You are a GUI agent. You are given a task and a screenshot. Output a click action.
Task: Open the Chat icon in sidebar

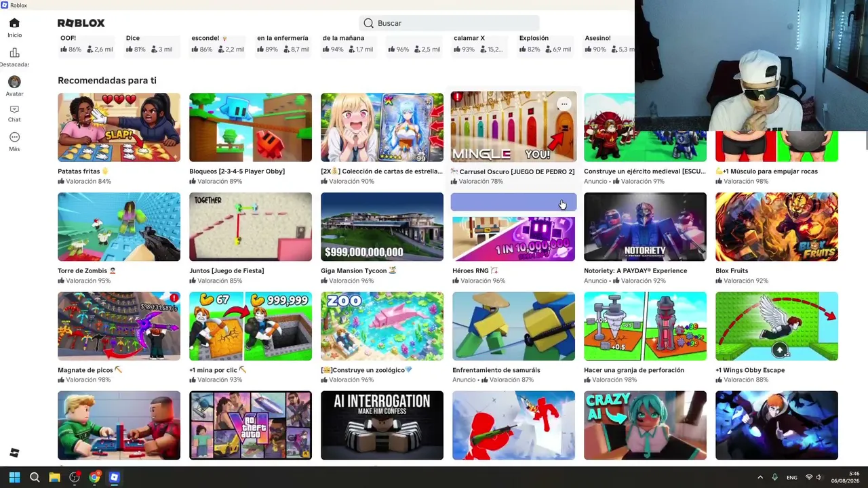click(14, 109)
